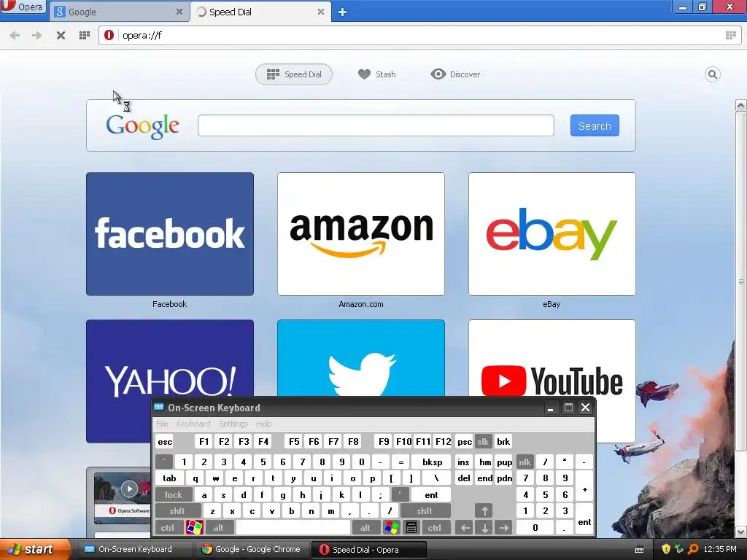
Task: Click the tab key on On-Screen Keyboard
Action: pos(169,478)
